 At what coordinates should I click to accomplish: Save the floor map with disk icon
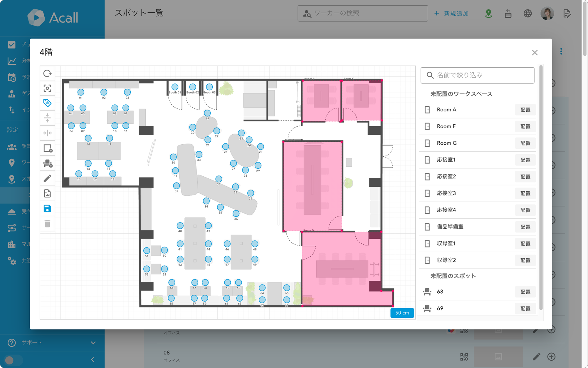tap(47, 208)
